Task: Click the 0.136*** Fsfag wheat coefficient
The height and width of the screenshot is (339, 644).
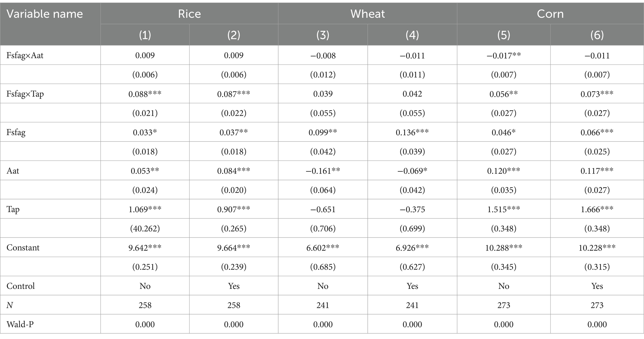Action: pyautogui.click(x=412, y=132)
